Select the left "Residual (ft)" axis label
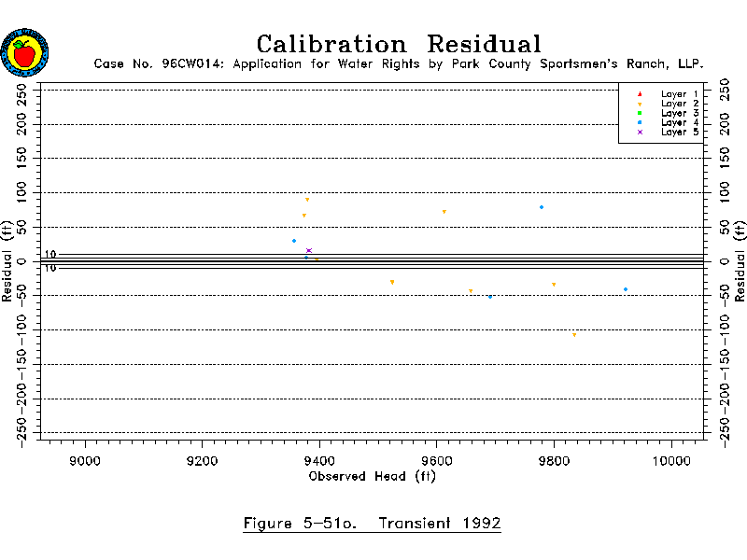The image size is (747, 560). (x=7, y=261)
